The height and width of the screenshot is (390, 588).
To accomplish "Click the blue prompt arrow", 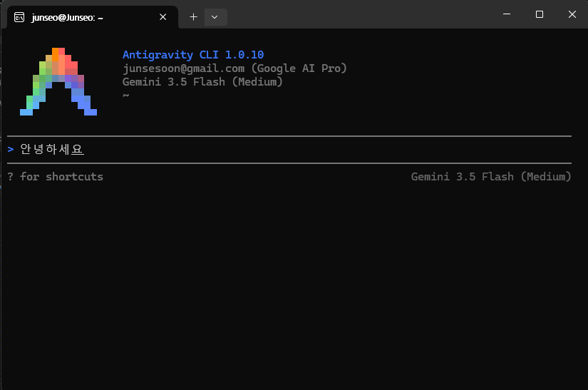I will 11,149.
